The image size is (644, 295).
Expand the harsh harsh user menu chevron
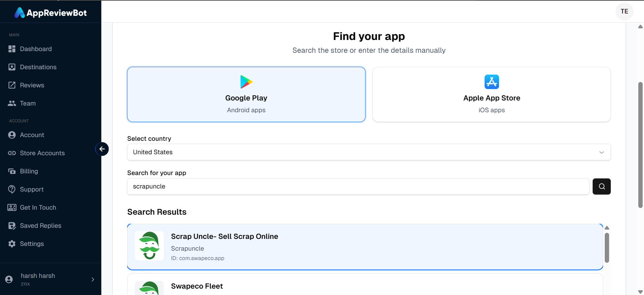[93, 280]
